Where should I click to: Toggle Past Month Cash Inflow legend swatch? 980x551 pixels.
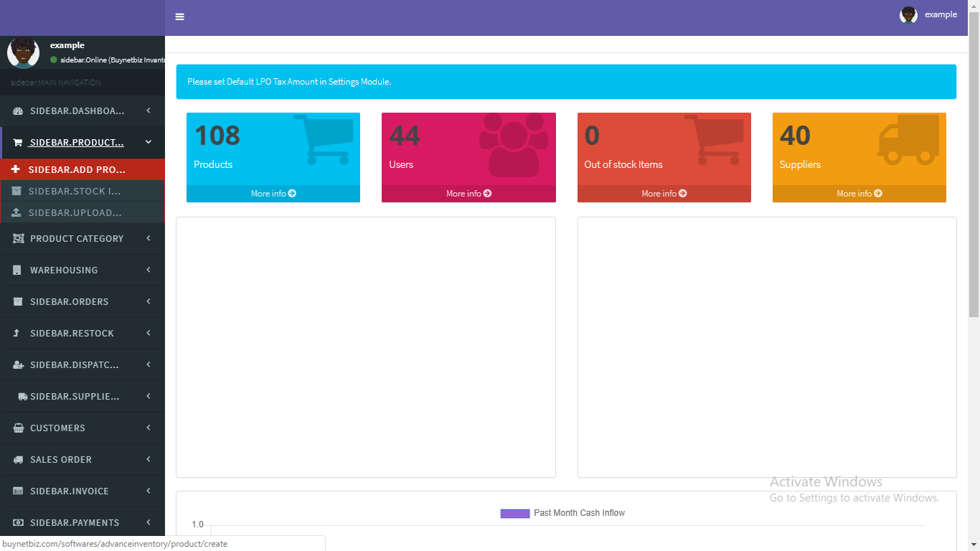click(x=514, y=513)
